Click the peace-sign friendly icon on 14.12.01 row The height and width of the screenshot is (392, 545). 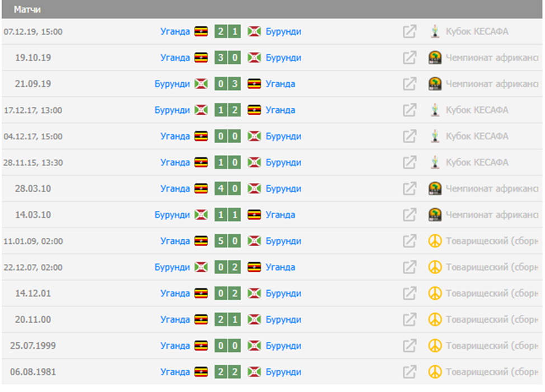pyautogui.click(x=435, y=293)
